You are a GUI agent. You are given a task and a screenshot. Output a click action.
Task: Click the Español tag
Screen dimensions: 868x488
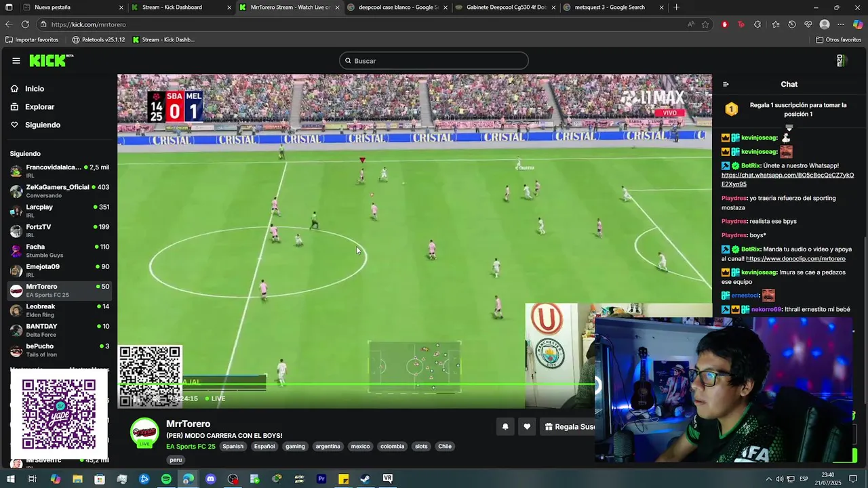(264, 447)
